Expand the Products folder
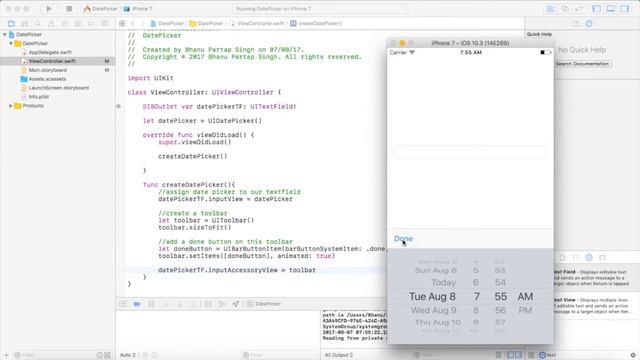 pyautogui.click(x=11, y=106)
